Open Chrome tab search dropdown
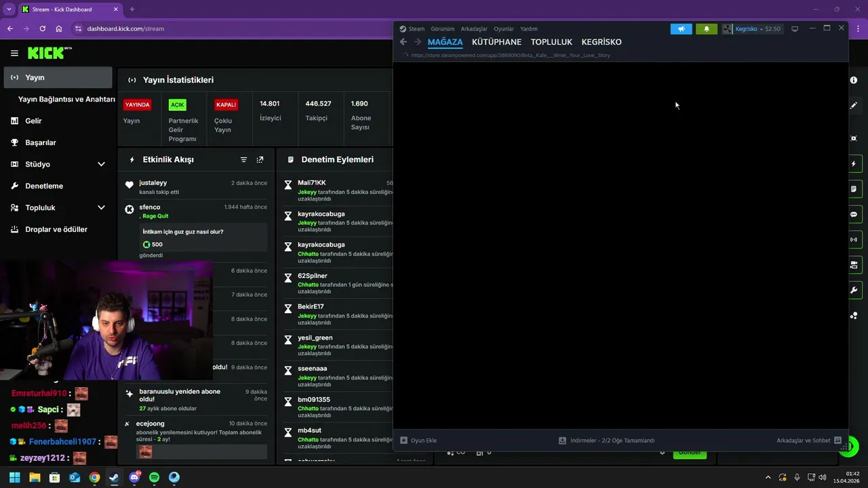This screenshot has width=868, height=488. click(9, 9)
